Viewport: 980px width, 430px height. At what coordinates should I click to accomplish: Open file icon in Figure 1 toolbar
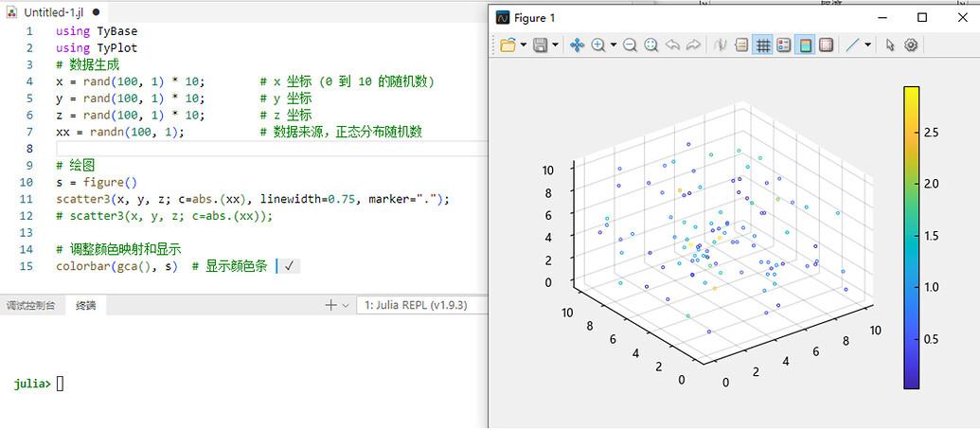click(508, 45)
